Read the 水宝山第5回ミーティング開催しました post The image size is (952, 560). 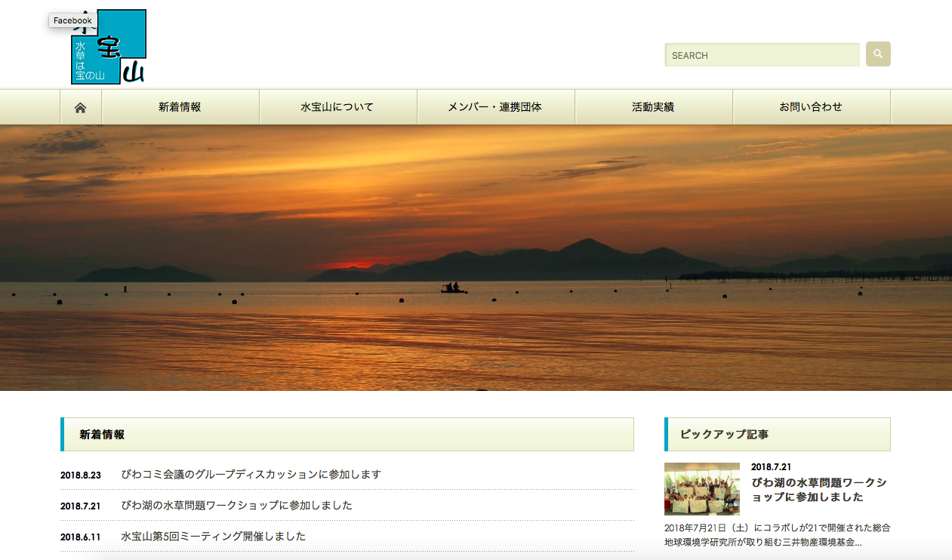click(x=213, y=537)
